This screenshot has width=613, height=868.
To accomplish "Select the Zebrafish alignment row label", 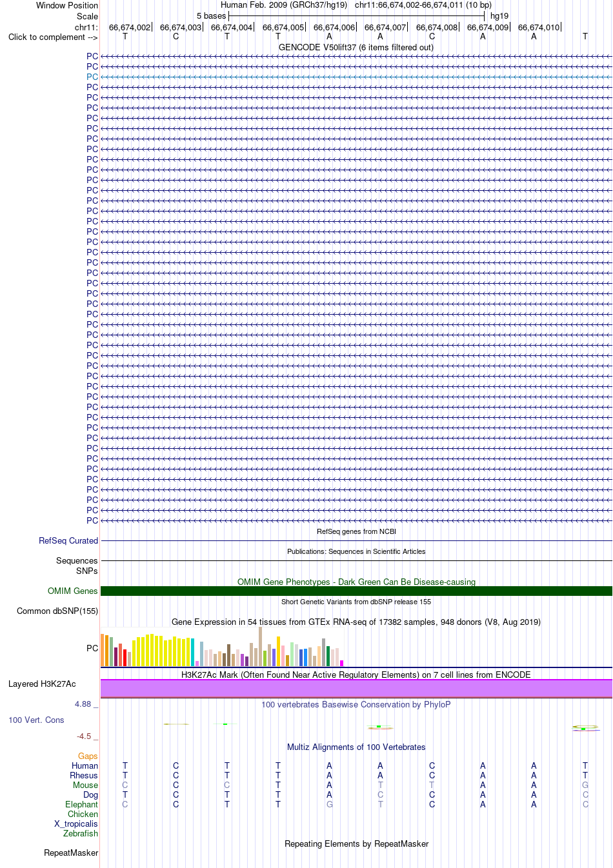I will (x=81, y=833).
